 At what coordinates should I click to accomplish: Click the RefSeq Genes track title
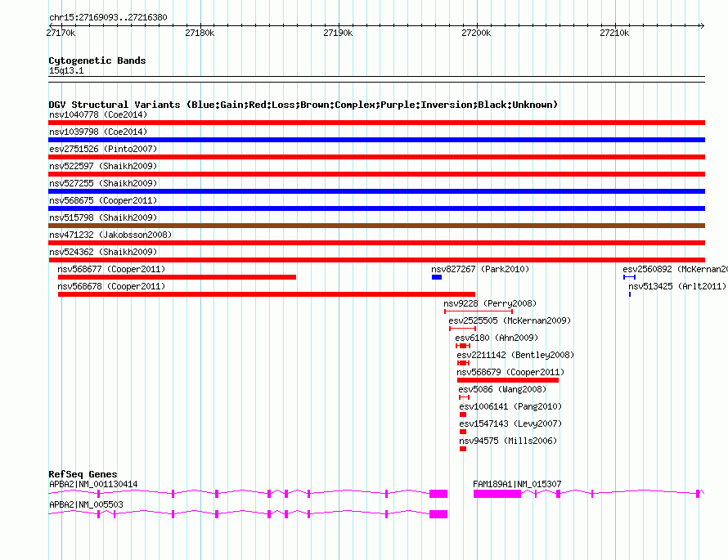coord(83,473)
